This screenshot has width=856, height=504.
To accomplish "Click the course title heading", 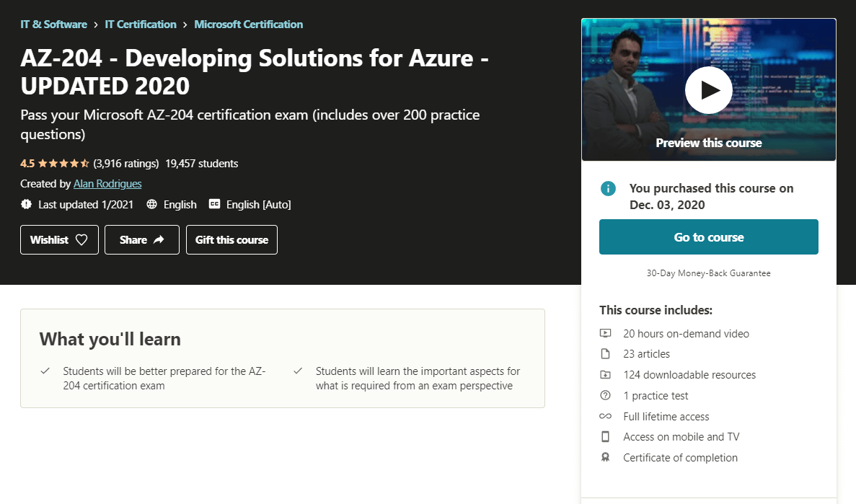I will click(255, 71).
